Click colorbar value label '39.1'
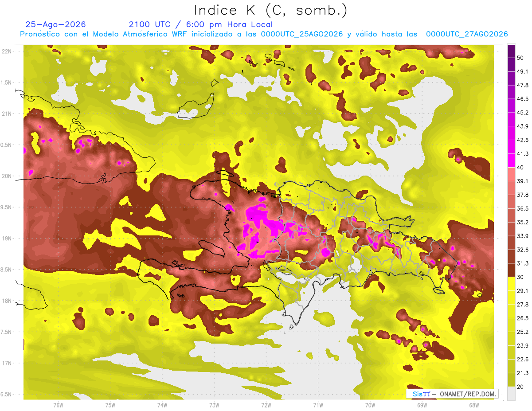 (x=522, y=181)
